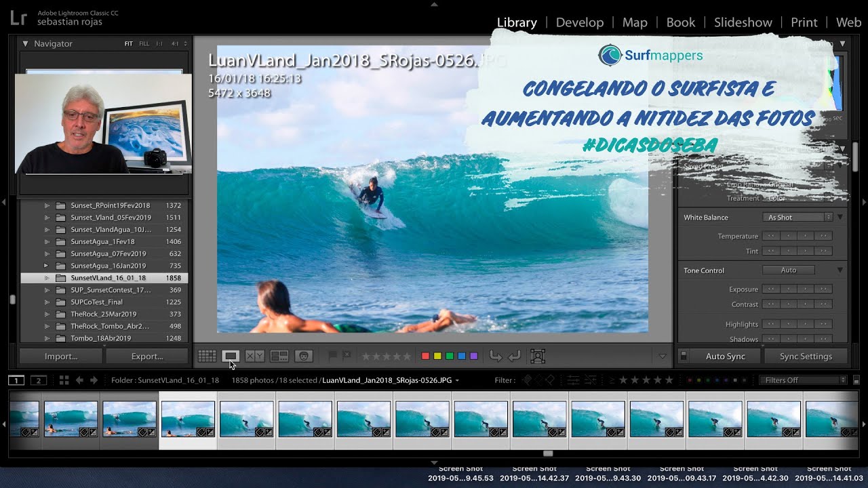Click the Export... button
868x488 pixels.
pos(147,356)
